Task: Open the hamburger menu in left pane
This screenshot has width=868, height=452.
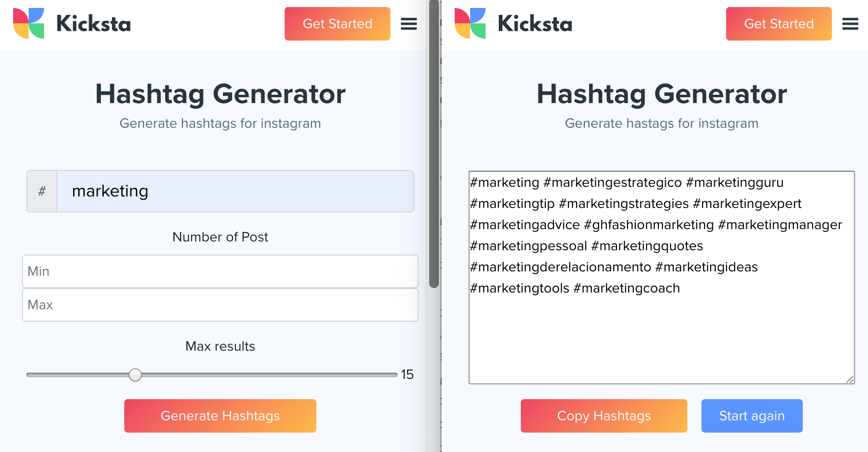Action: click(409, 24)
